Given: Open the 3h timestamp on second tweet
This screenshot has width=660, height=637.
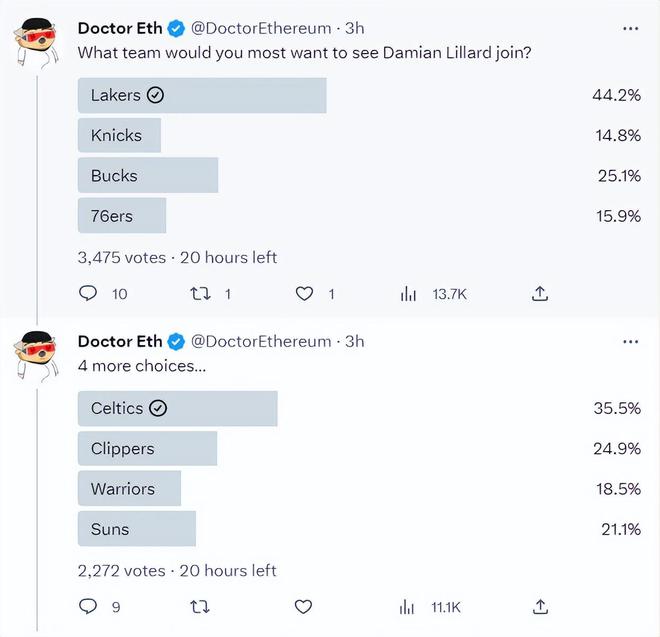Looking at the screenshot, I should click(354, 341).
